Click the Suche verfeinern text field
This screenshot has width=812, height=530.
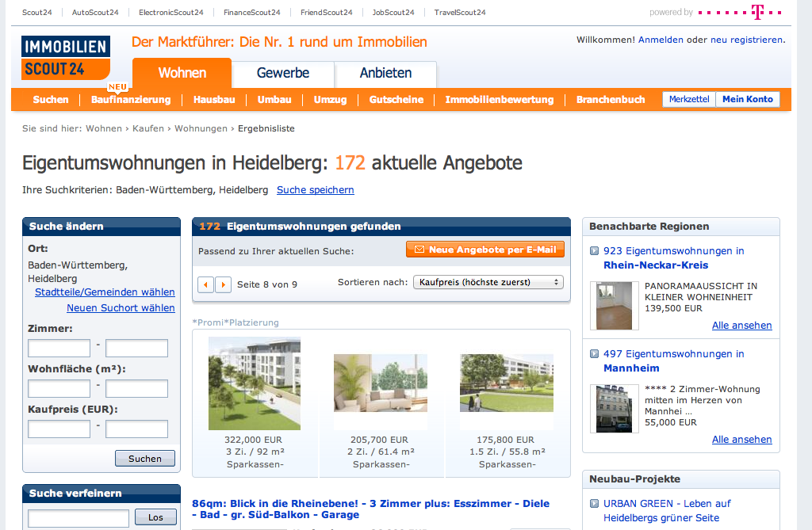79,518
